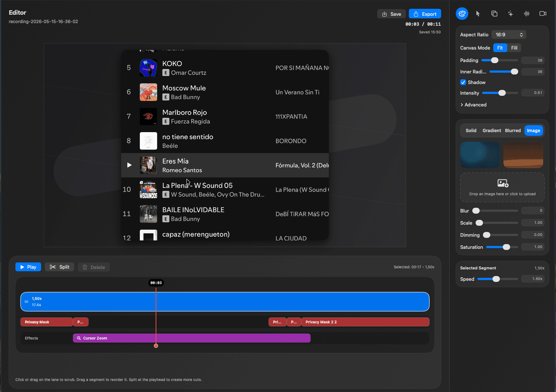Select the blue 1,50x video segment
The width and height of the screenshot is (556, 392).
(x=225, y=302)
